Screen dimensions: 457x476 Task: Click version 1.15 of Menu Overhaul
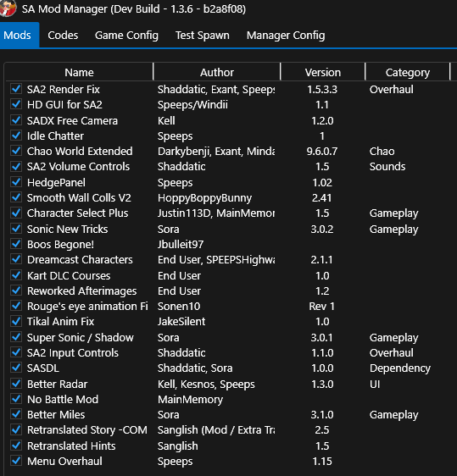tap(322, 462)
